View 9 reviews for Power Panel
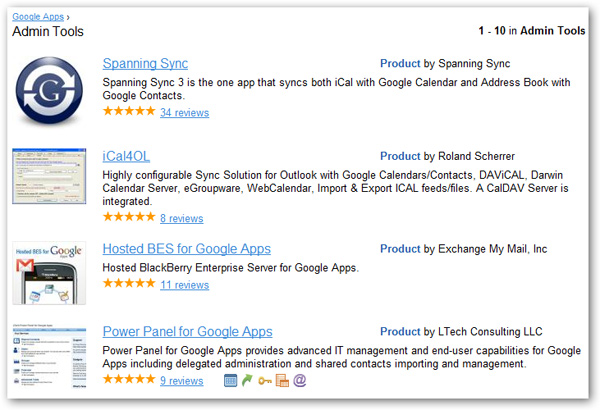 182,381
